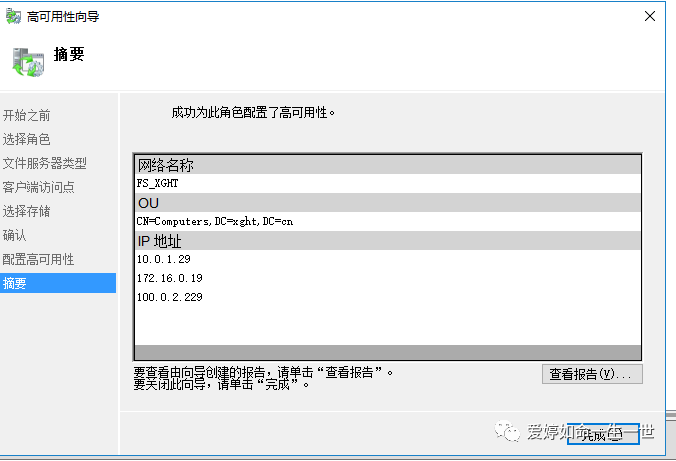This screenshot has height=461, width=676.
Task: Click the IP address 172.16.0.19
Action: [x=170, y=278]
